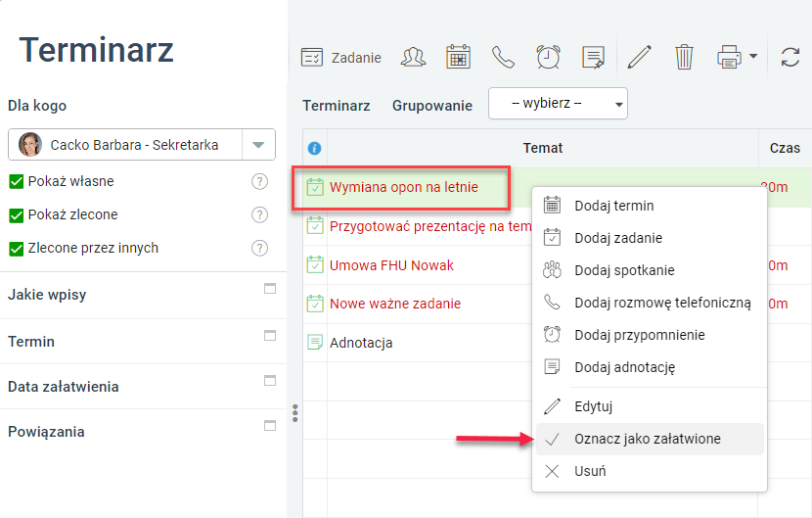Viewport: 812px width, 518px height.
Task: Expand the Powiązania section
Action: pos(270,426)
